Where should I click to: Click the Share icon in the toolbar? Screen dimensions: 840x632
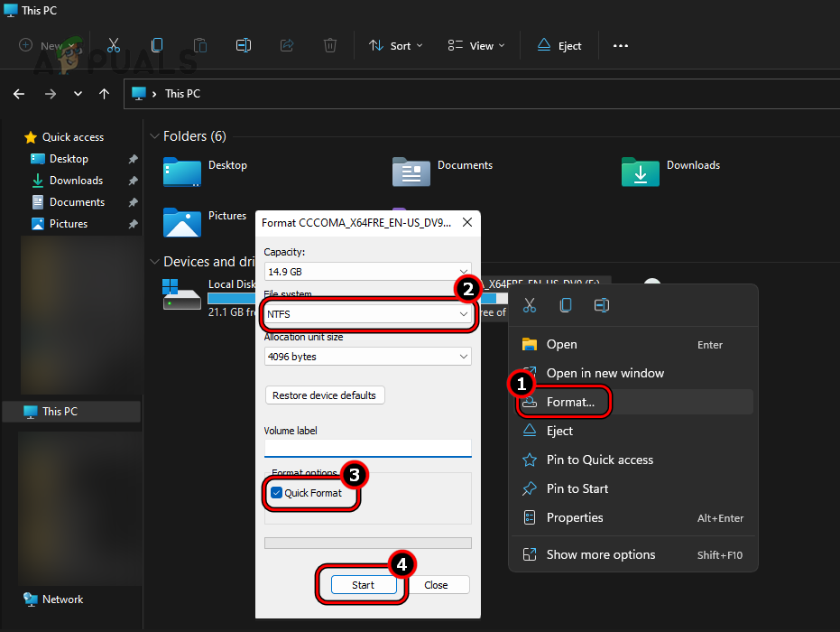(x=286, y=45)
